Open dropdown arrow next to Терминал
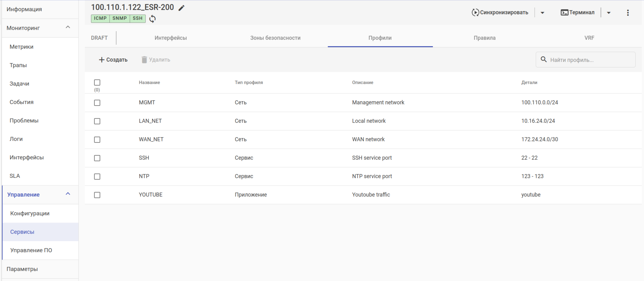This screenshot has height=281, width=644. 609,13
